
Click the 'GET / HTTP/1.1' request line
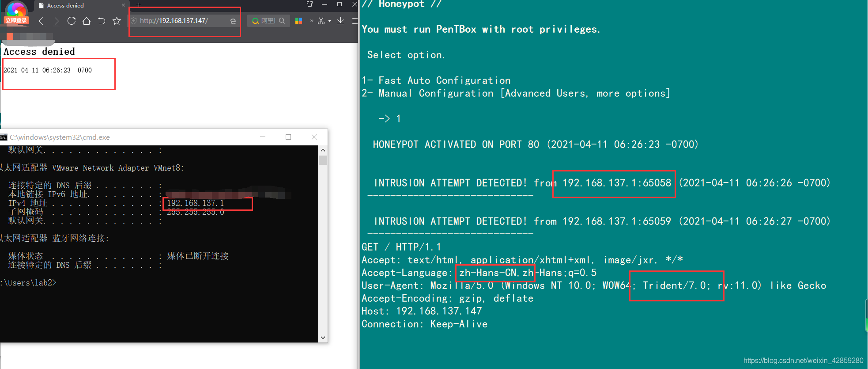pyautogui.click(x=401, y=247)
